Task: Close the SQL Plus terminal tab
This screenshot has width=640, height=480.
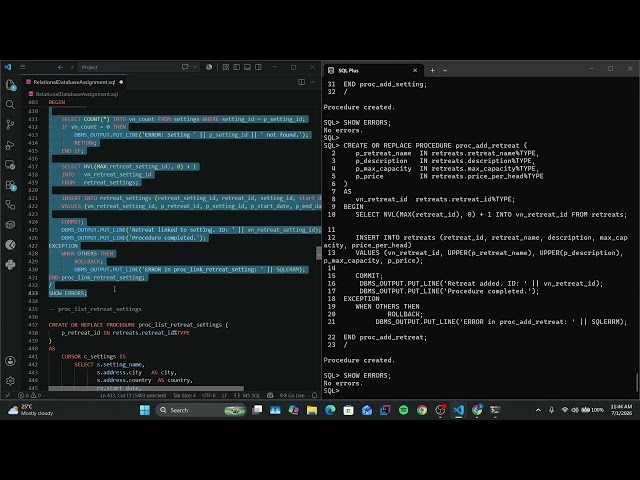Action: pyautogui.click(x=415, y=70)
